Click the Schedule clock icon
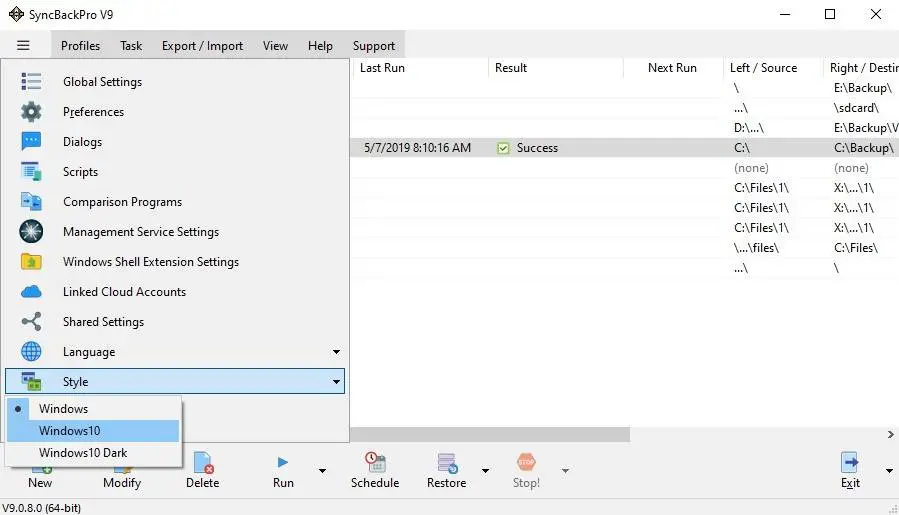 376,462
